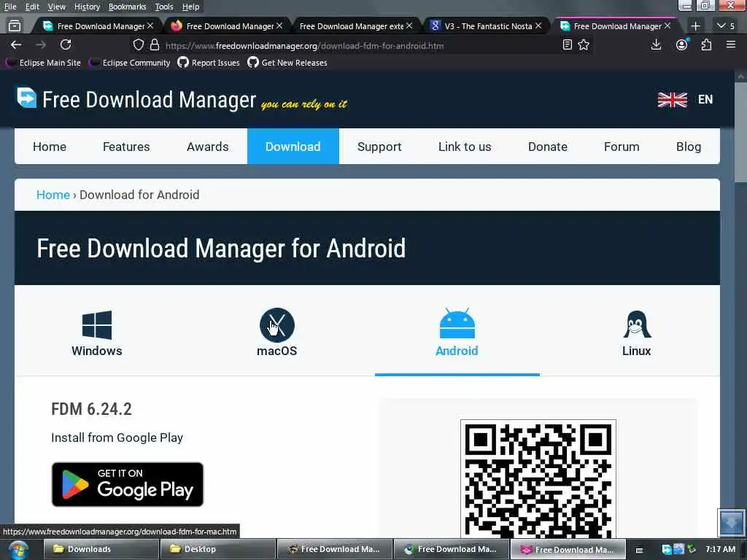Click the Forward navigation arrow

click(41, 44)
